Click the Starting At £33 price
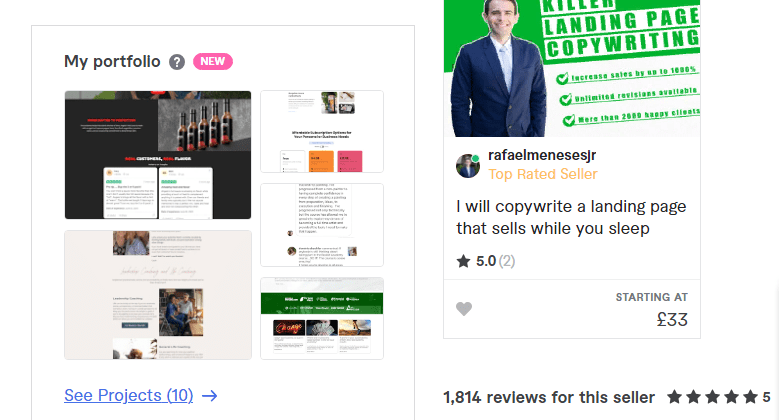Viewport: 779px width, 420px height. (652, 310)
